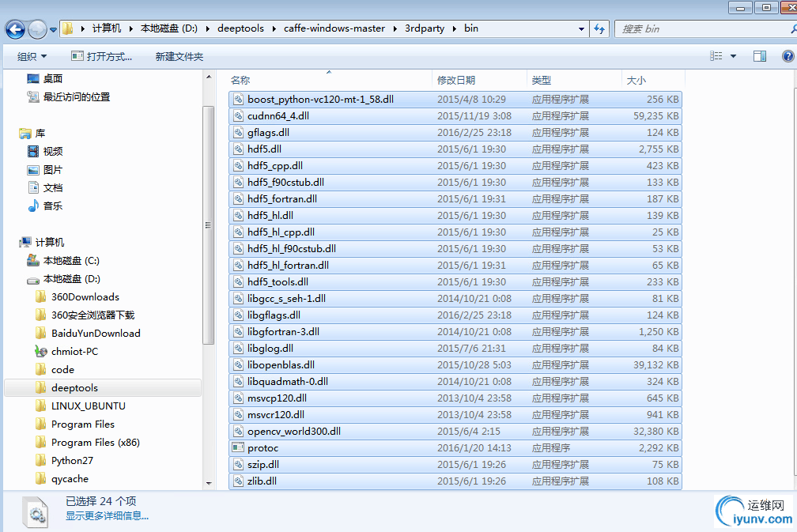Image resolution: width=797 pixels, height=532 pixels.
Task: Open the 360Downloads folder in the sidebar
Action: [85, 296]
